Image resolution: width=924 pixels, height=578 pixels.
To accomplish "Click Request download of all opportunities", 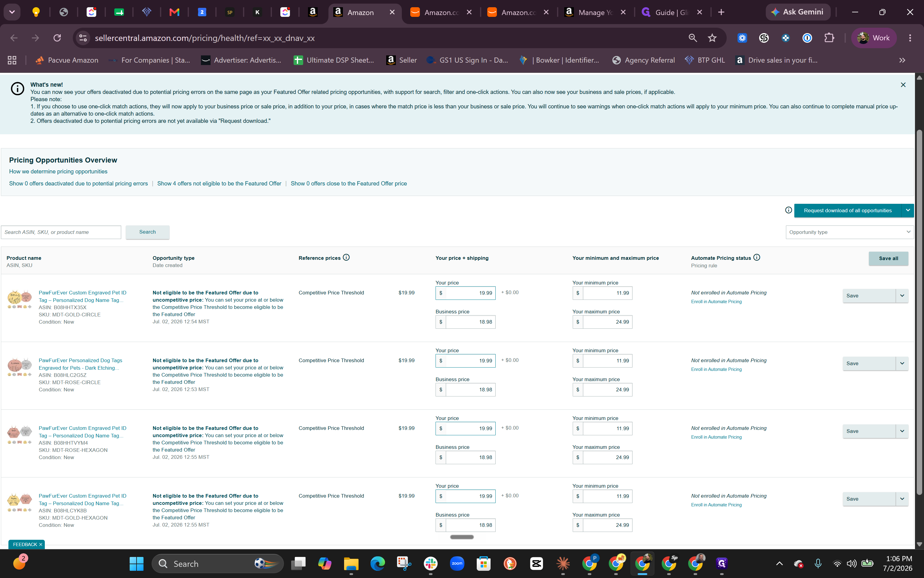I will point(848,211).
